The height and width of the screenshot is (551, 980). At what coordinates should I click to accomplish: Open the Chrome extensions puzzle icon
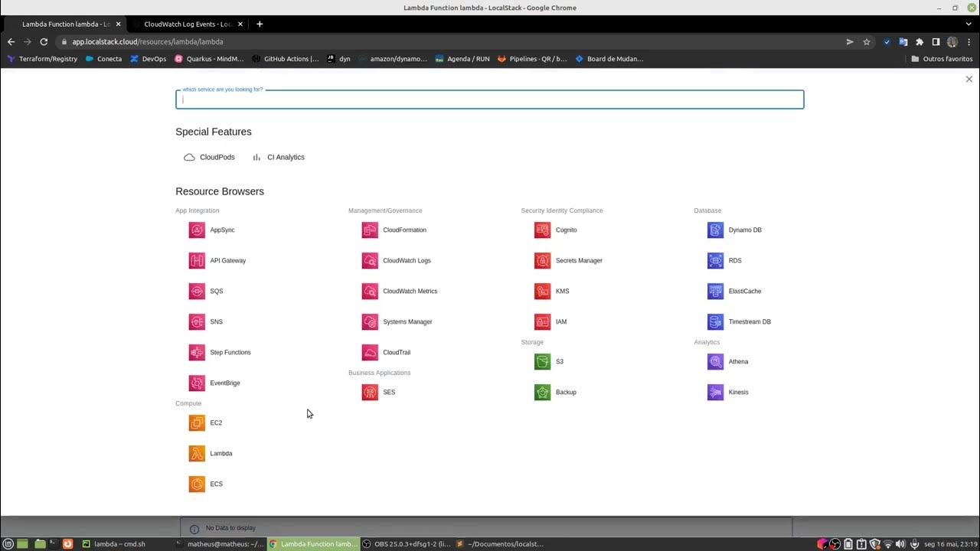pyautogui.click(x=920, y=42)
